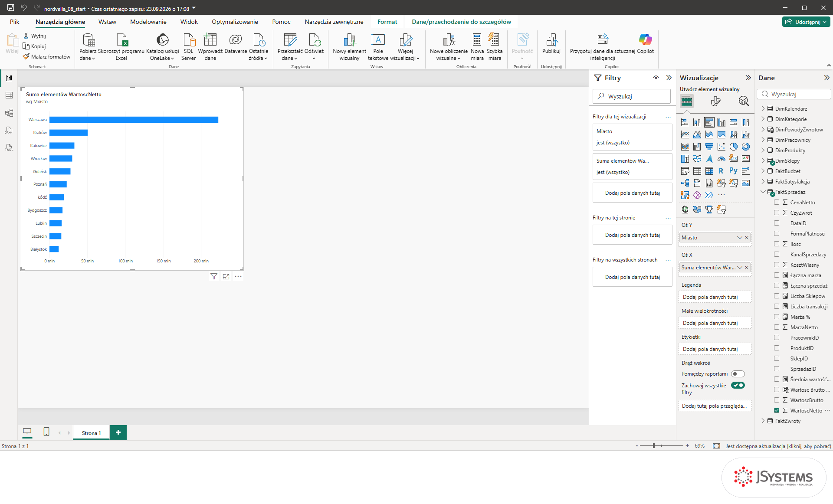Toggle the Pomiędzy raportami switch
Viewport: 833px width, 504px height.
[x=738, y=374]
